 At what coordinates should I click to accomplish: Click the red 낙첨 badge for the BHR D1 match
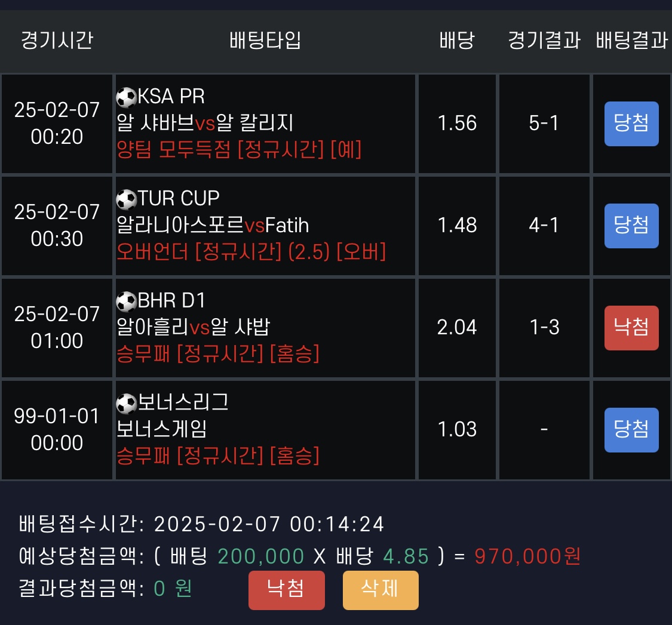pos(631,328)
